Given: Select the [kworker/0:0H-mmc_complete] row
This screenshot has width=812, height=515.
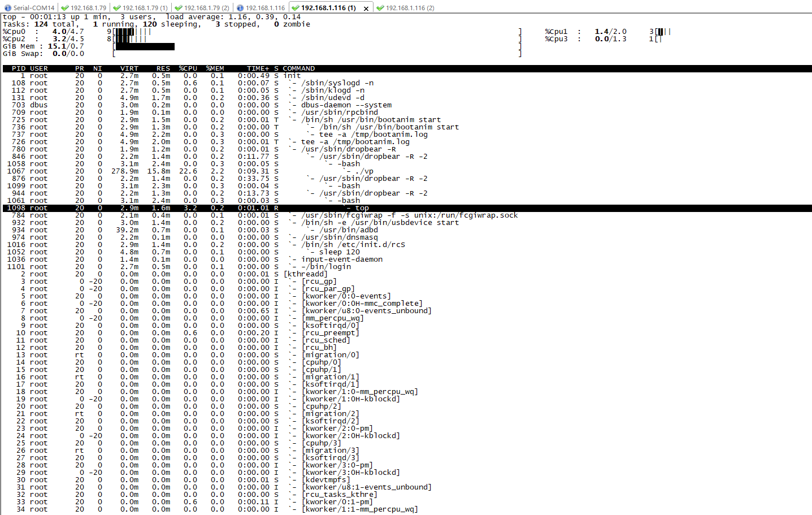Looking at the screenshot, I should pyautogui.click(x=407, y=304).
